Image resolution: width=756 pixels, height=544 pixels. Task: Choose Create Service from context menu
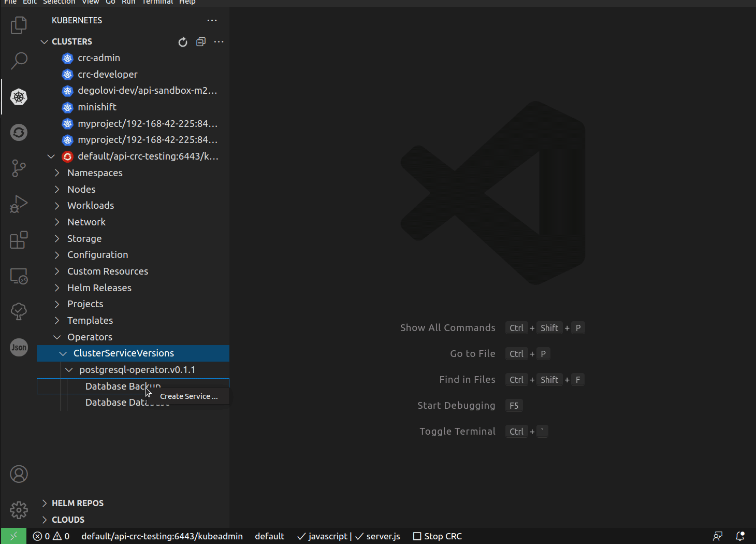(x=189, y=396)
